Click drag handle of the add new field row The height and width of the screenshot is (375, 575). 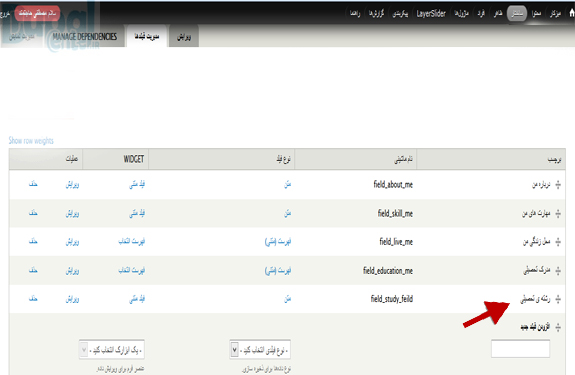coord(558,327)
